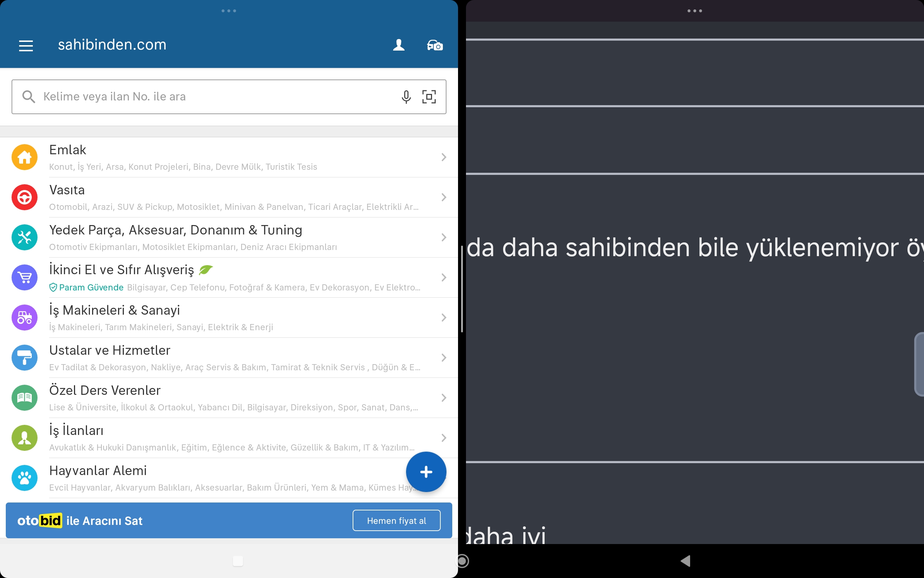Tap the car photo search icon
924x578 pixels.
click(435, 46)
